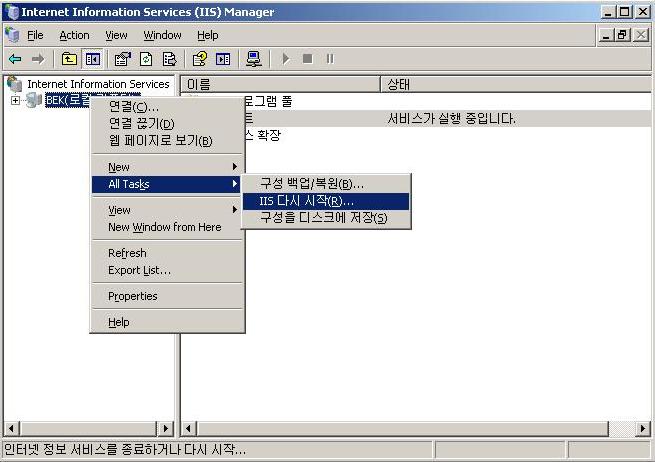The image size is (655, 462).
Task: Click the Stop item toolbar icon
Action: pos(307,59)
